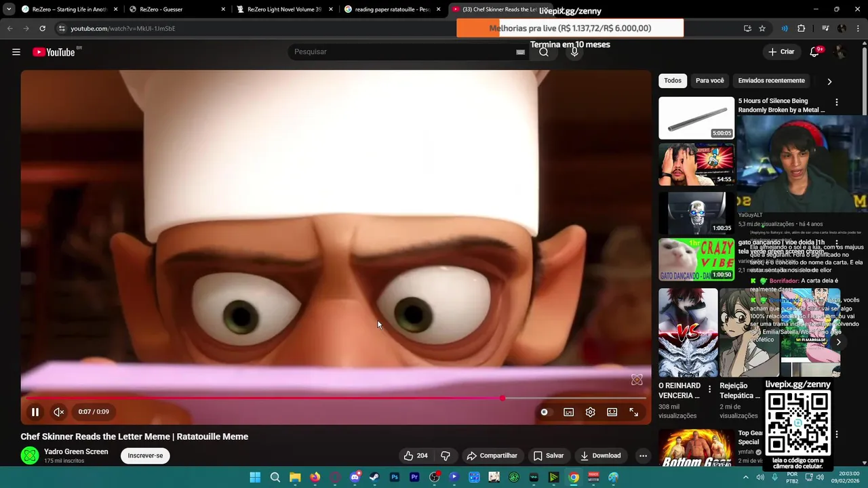The height and width of the screenshot is (488, 868).
Task: Advance the shorts shelf with next arrow
Action: click(x=838, y=342)
